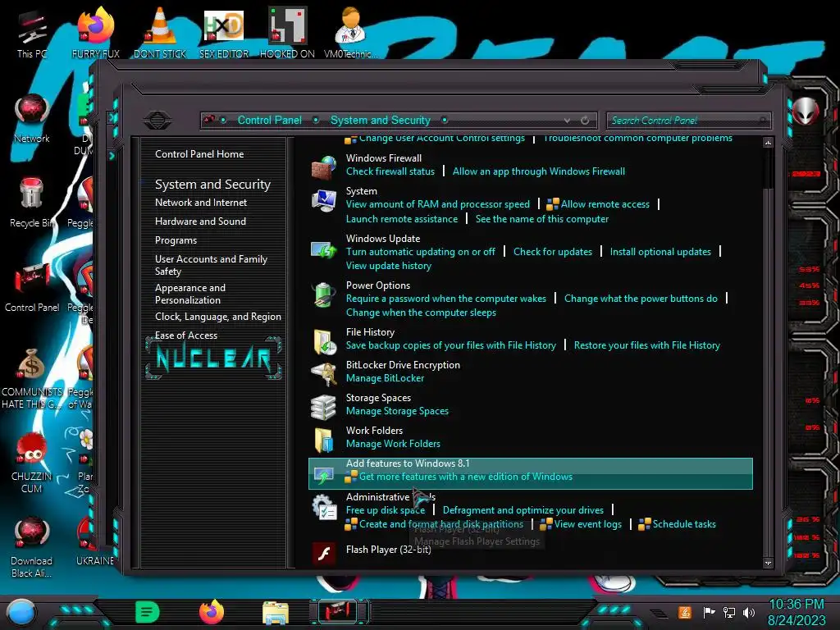This screenshot has width=840, height=630.
Task: Click scroll up arrow of content pane
Action: click(768, 143)
